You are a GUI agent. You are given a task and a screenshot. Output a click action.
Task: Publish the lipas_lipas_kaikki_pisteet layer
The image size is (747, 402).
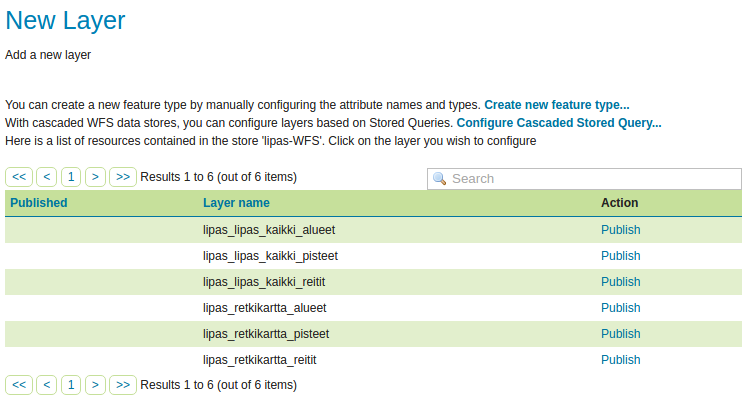620,256
